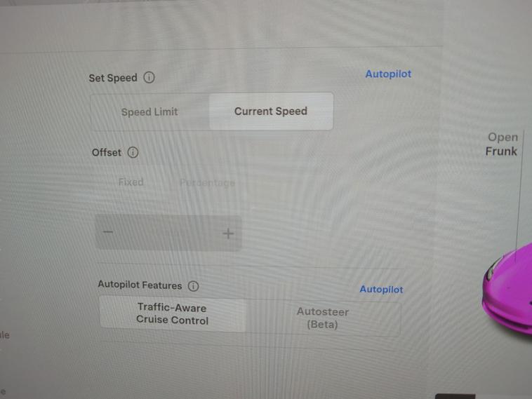Screen dimensions: 532x399
Task: Decrease offset with the minus button
Action: point(108,232)
